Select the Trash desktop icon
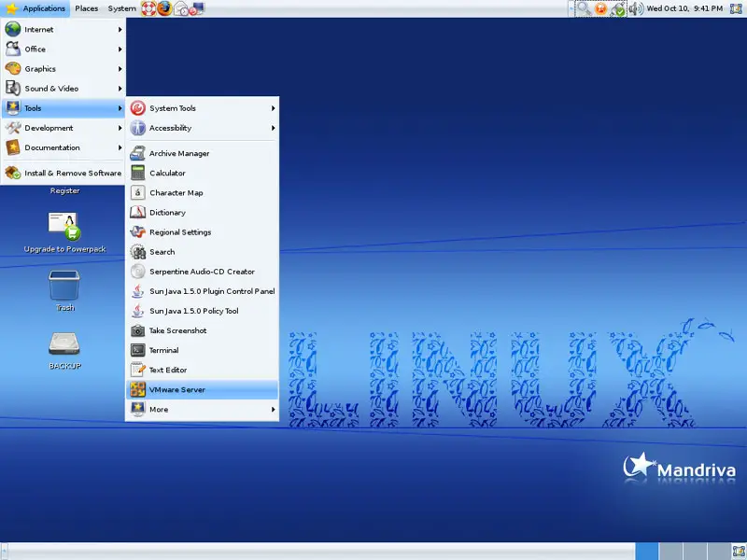 point(64,290)
